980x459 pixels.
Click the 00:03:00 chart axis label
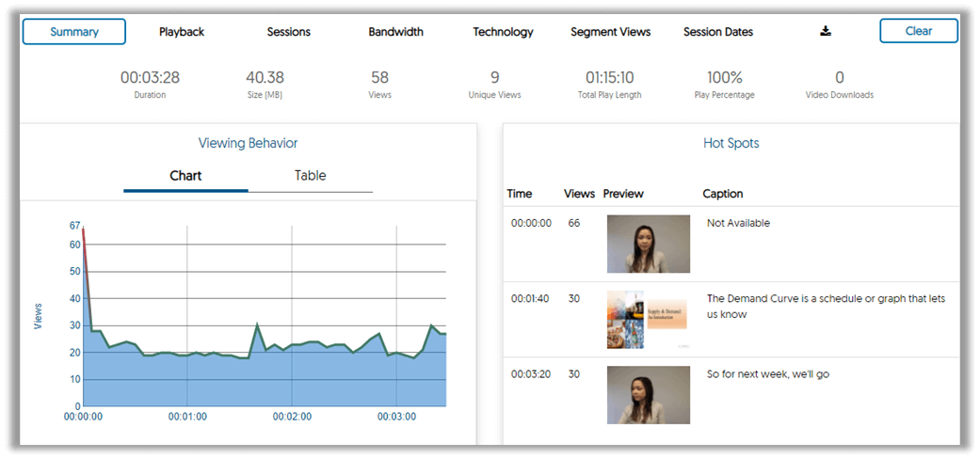coord(397,418)
